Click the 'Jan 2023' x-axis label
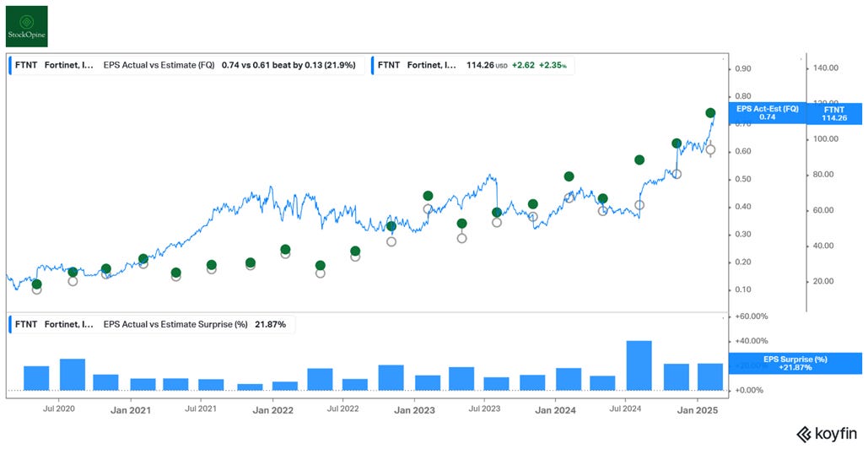868x449 pixels. (414, 410)
